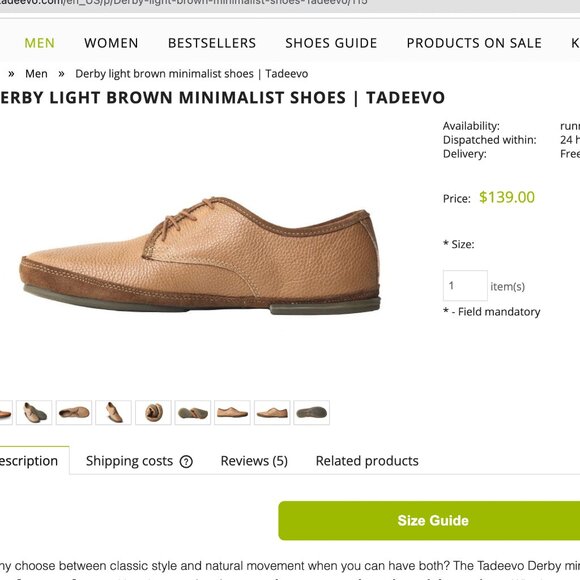Go to BESTSELLERS section
580x580 pixels.
coord(212,43)
